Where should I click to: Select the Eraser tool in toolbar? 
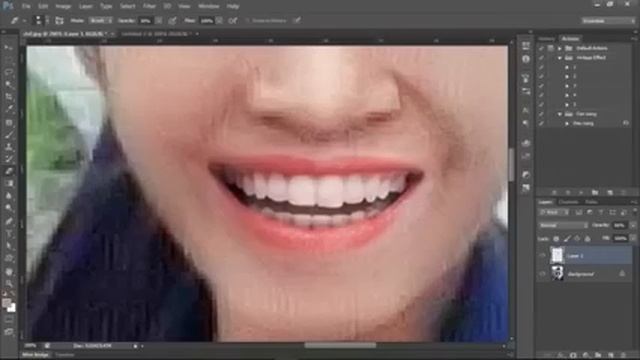9,171
